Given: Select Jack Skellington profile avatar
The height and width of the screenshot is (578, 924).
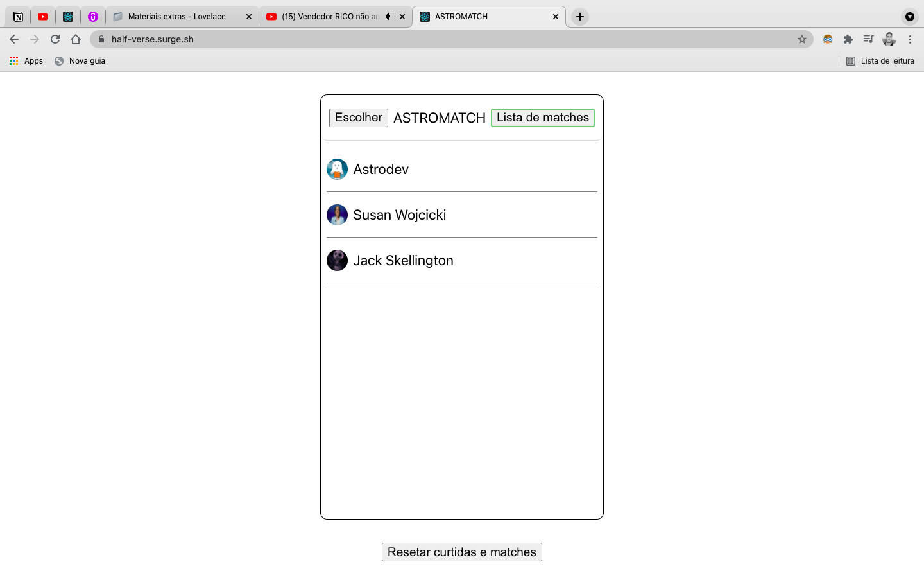Looking at the screenshot, I should 337,260.
